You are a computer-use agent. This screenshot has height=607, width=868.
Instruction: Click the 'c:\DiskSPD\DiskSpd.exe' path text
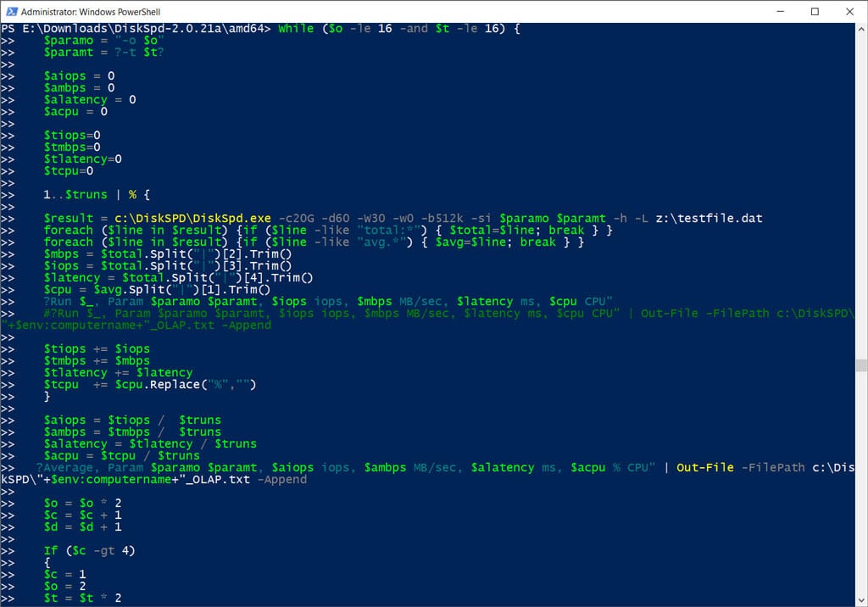click(192, 219)
